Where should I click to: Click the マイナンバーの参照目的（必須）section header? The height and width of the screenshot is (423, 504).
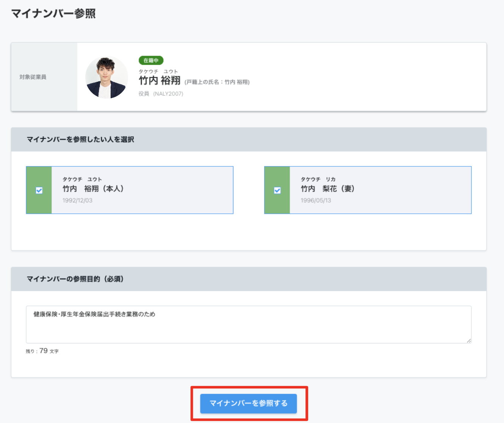pos(249,279)
